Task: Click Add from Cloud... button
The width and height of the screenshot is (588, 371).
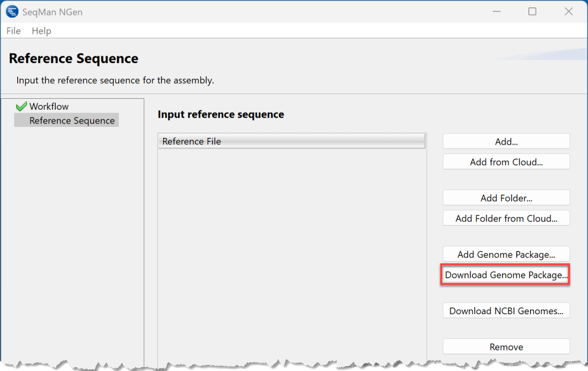Action: [x=506, y=162]
